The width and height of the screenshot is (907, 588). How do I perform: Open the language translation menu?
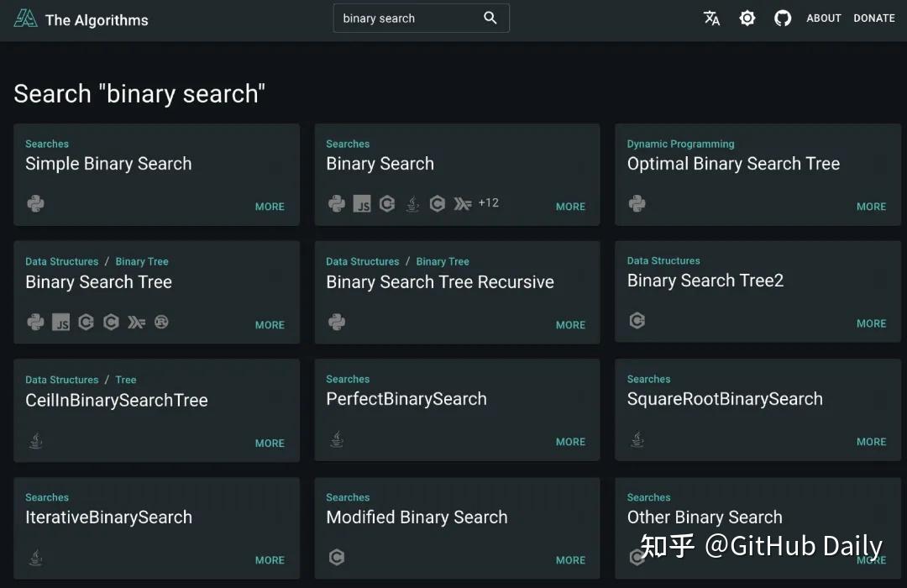click(712, 18)
